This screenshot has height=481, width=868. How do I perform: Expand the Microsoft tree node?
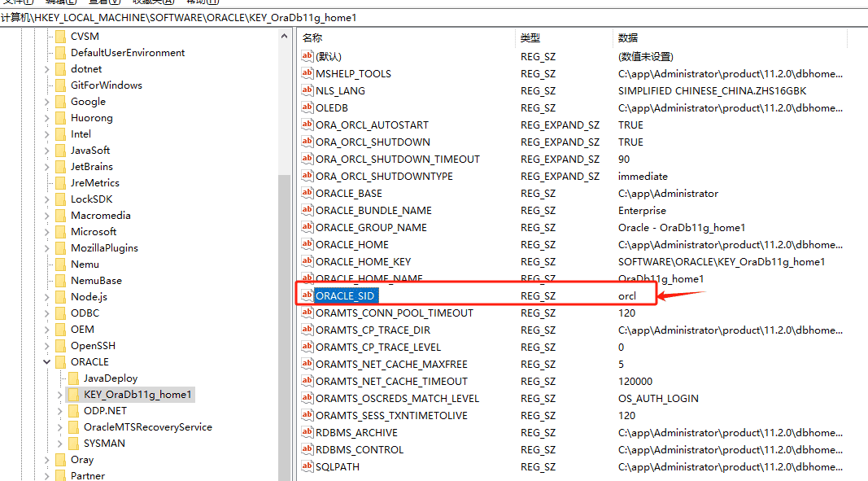coord(46,231)
